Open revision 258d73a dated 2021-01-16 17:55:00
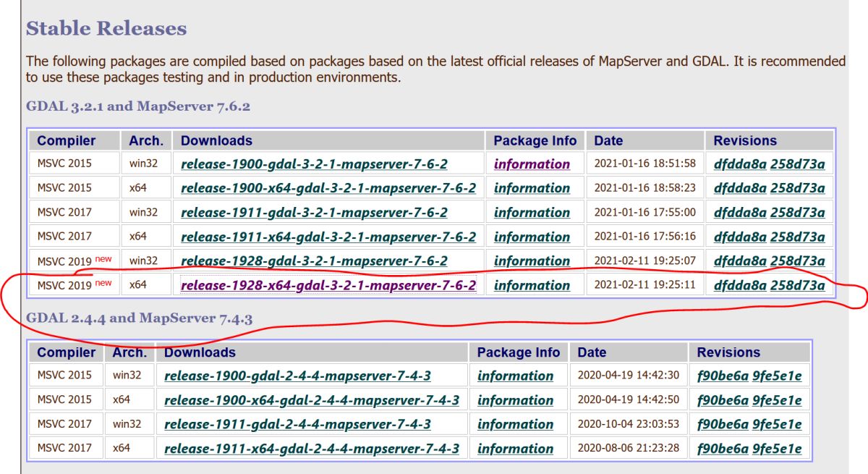The height and width of the screenshot is (474, 868). [x=797, y=212]
